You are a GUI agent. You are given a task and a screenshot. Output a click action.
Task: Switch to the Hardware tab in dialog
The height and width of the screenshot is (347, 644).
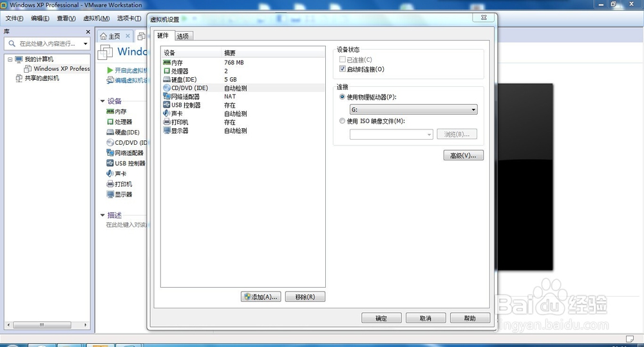164,35
